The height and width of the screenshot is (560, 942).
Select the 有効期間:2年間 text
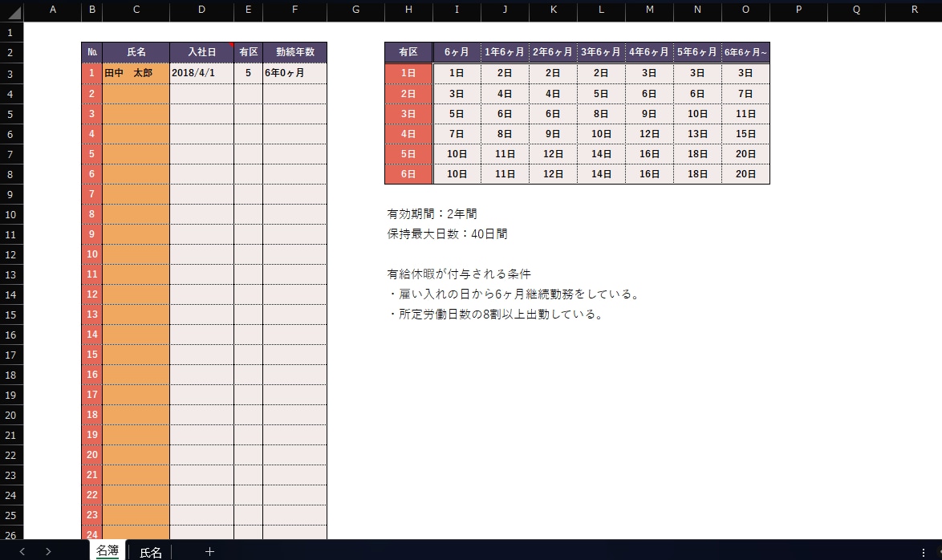[432, 214]
